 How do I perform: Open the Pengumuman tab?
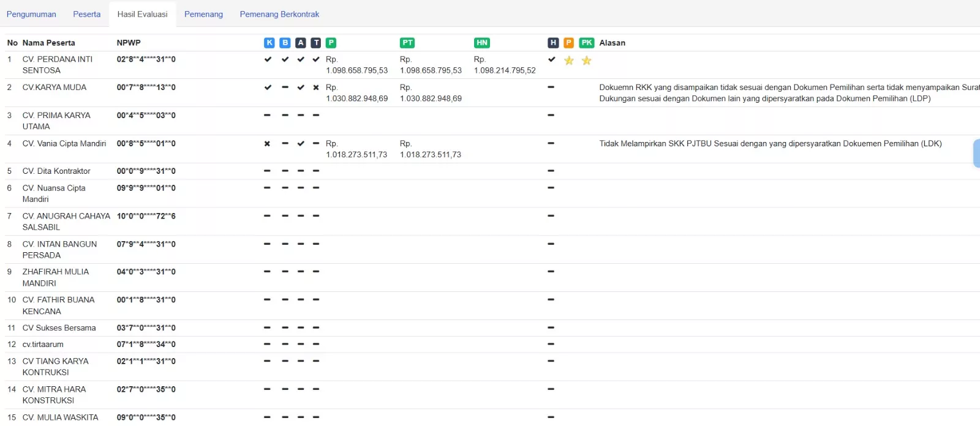click(31, 14)
